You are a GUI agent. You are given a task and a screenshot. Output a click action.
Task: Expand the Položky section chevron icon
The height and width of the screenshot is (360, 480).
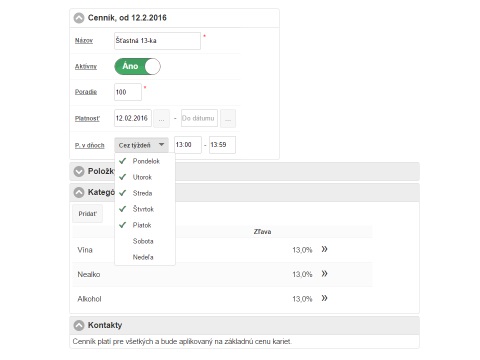coord(79,171)
